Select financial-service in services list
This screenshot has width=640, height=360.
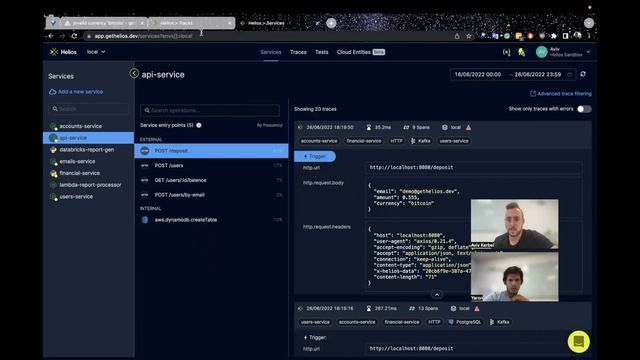(80, 173)
